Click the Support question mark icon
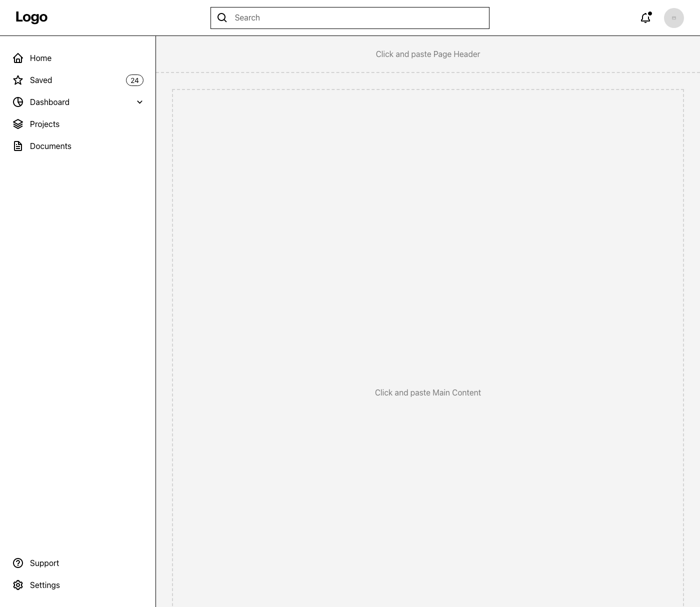Viewport: 700px width, 607px height. click(18, 563)
